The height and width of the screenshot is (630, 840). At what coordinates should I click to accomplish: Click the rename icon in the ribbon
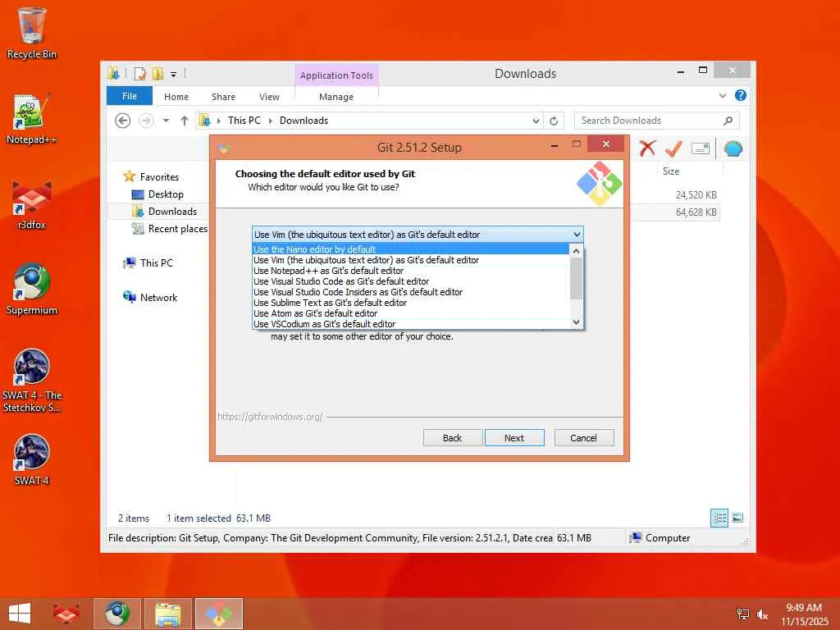(701, 148)
